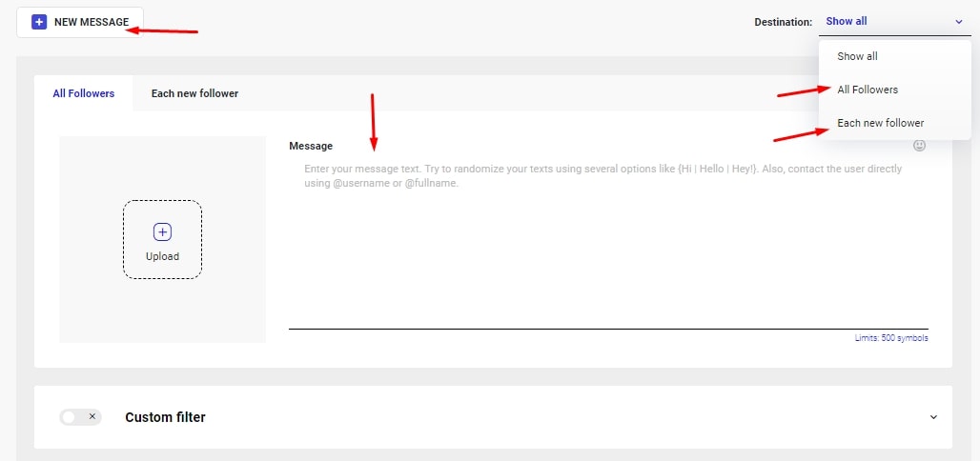Switch to the All Followers tab
980x461 pixels.
pos(84,93)
